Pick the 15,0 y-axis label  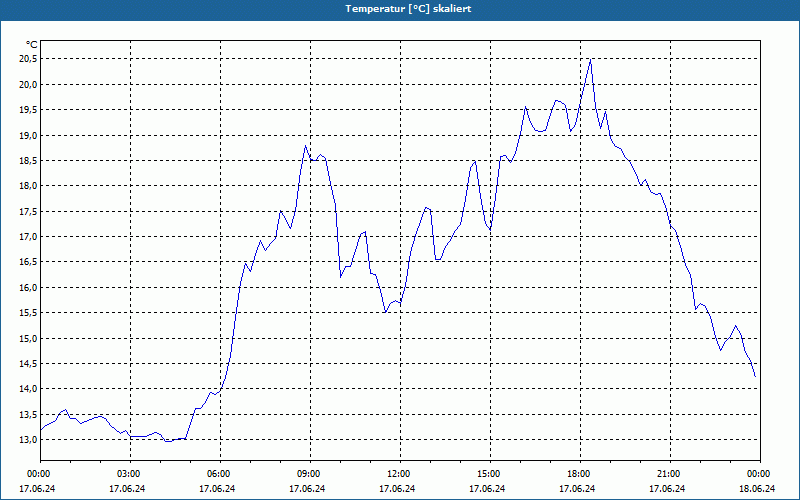pos(29,339)
